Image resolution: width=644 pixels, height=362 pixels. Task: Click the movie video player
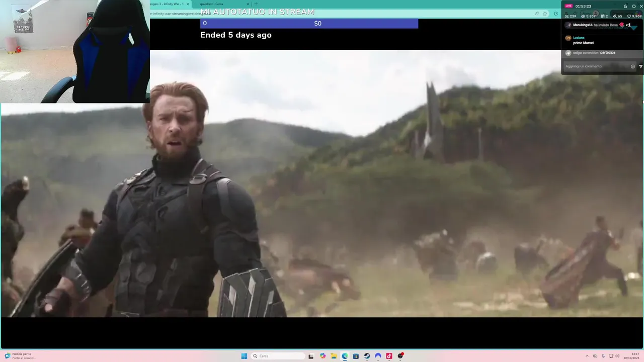(322, 184)
